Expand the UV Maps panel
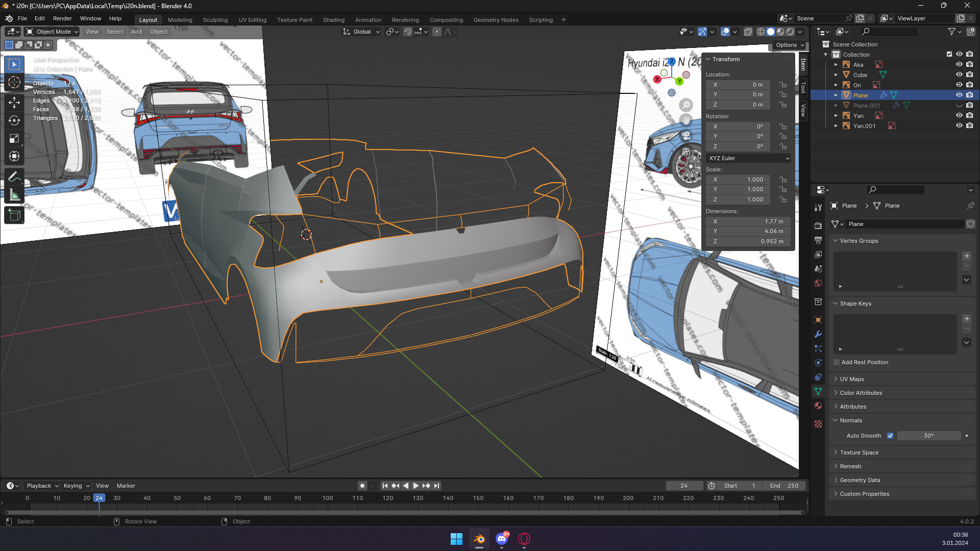The image size is (980, 551). pyautogui.click(x=852, y=379)
